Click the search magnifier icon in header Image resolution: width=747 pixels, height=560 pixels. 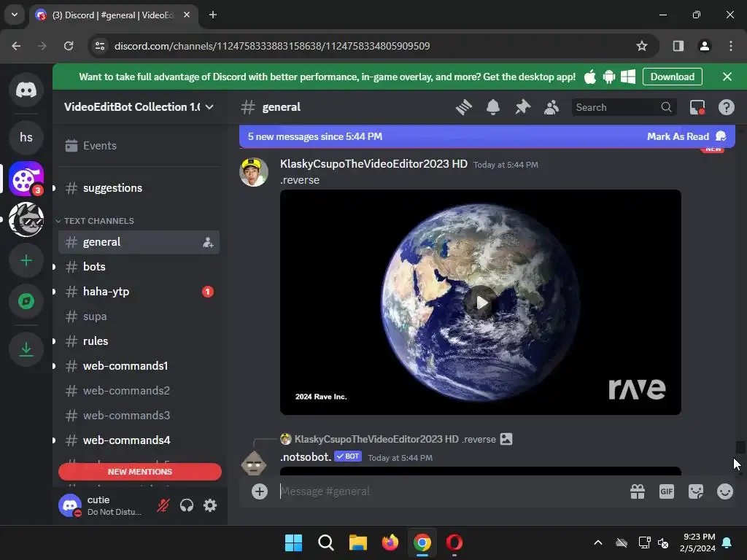[667, 107]
